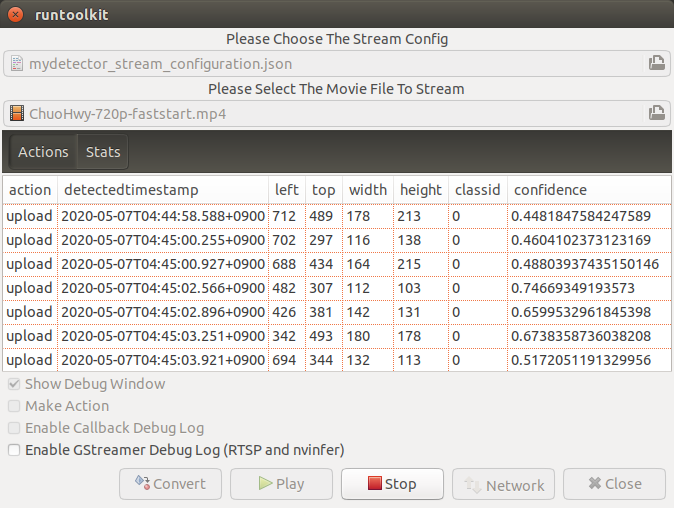Click confidence value 0.5172051191329956
The image size is (674, 508).
click(581, 361)
